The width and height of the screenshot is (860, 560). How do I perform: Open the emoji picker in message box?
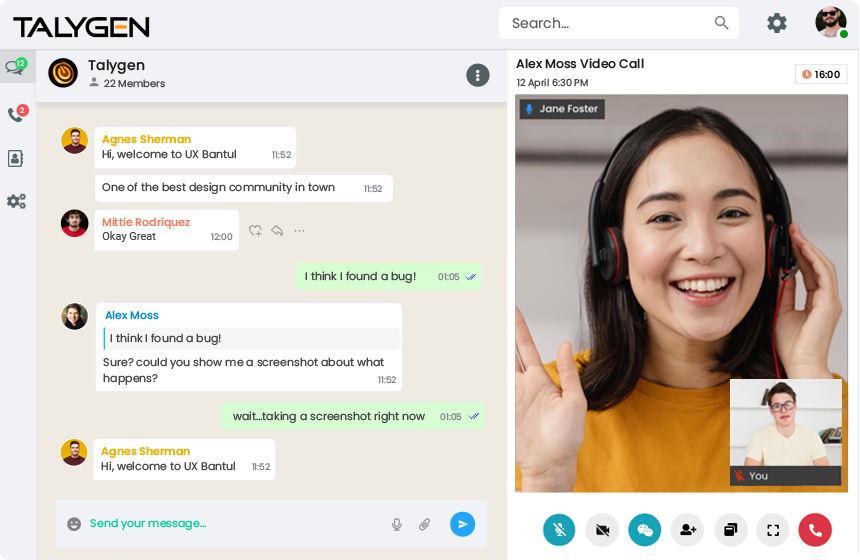pyautogui.click(x=74, y=524)
